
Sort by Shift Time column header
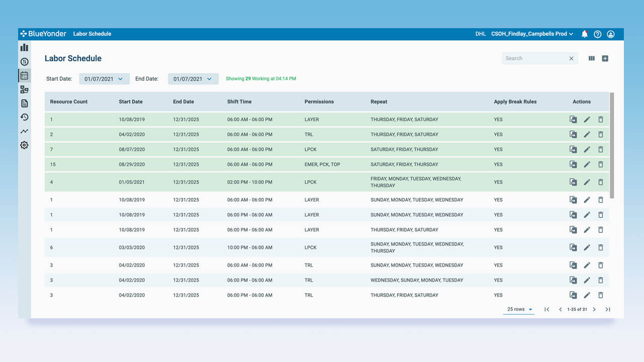click(239, 102)
